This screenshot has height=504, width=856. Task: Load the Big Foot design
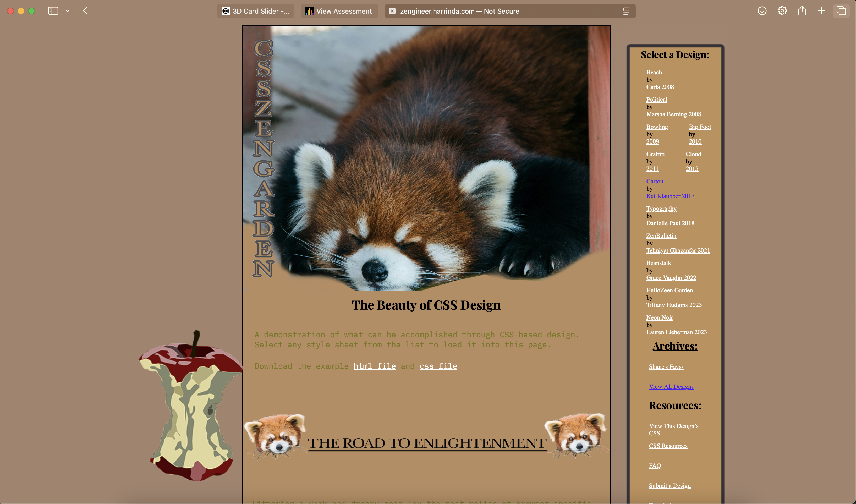click(700, 127)
